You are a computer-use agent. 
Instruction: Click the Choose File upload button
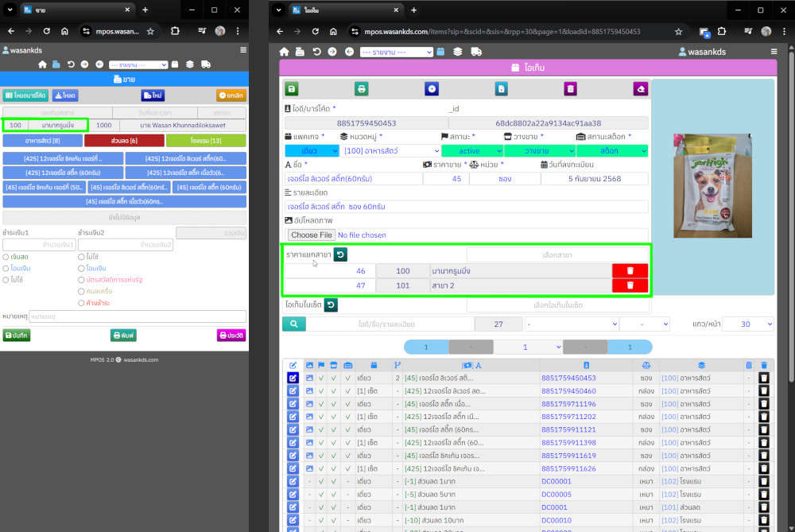[311, 235]
